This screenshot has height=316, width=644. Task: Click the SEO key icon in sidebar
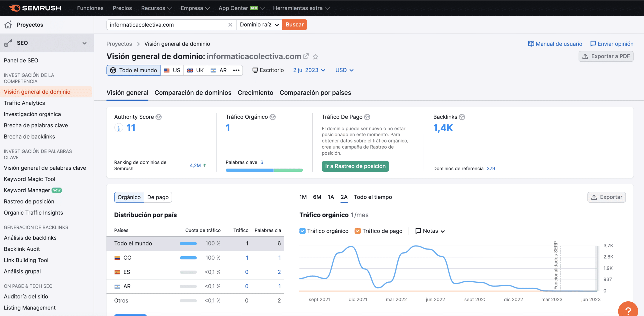coord(8,43)
